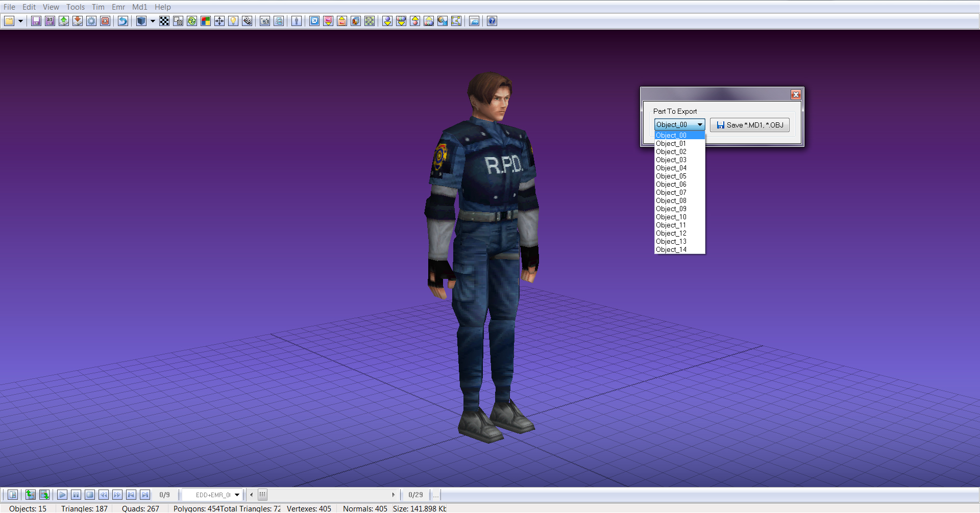Toggle the light bulb lighting icon
This screenshot has width=980, height=513.
coord(233,21)
